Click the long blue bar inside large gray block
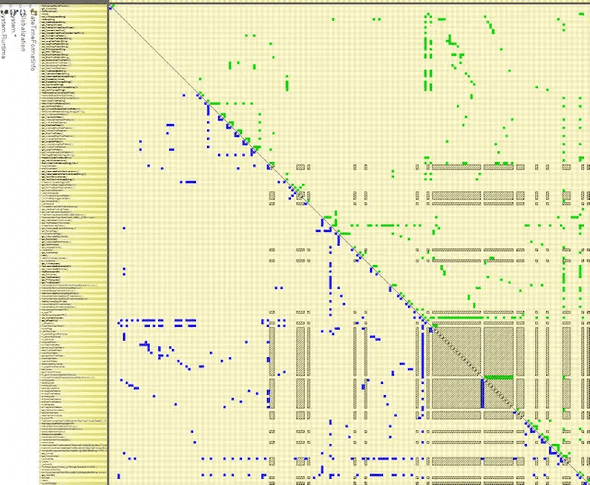 coord(482,394)
